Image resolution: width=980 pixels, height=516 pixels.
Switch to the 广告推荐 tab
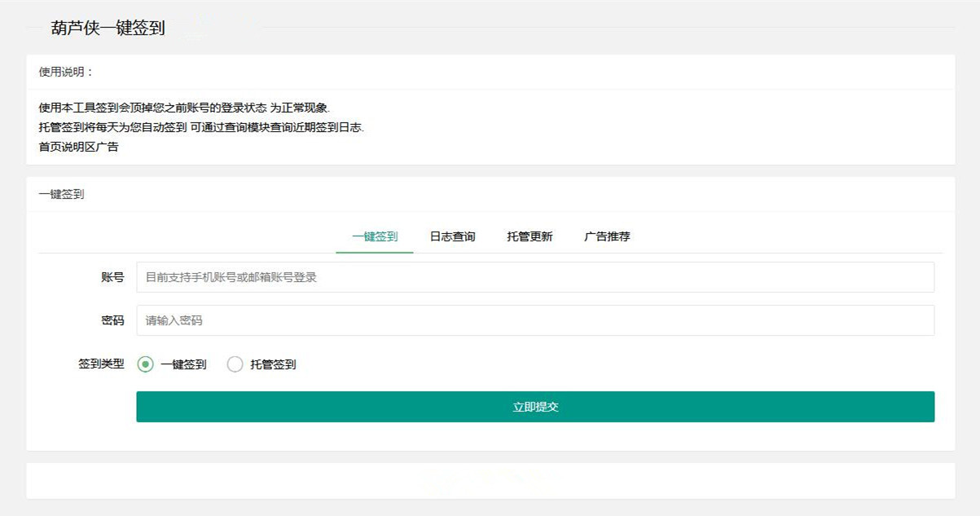607,236
